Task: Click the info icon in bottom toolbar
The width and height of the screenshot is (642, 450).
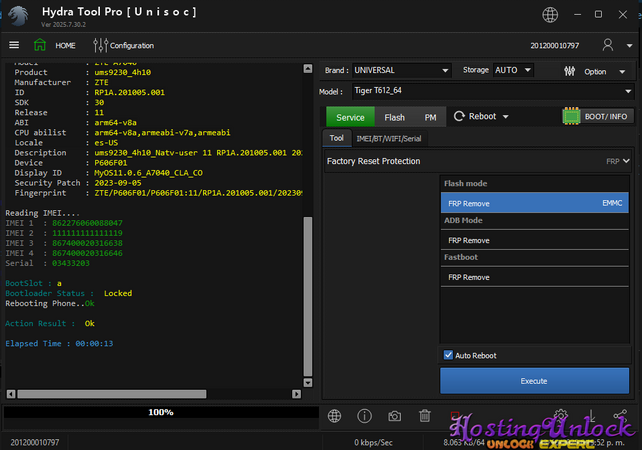Action: (365, 416)
